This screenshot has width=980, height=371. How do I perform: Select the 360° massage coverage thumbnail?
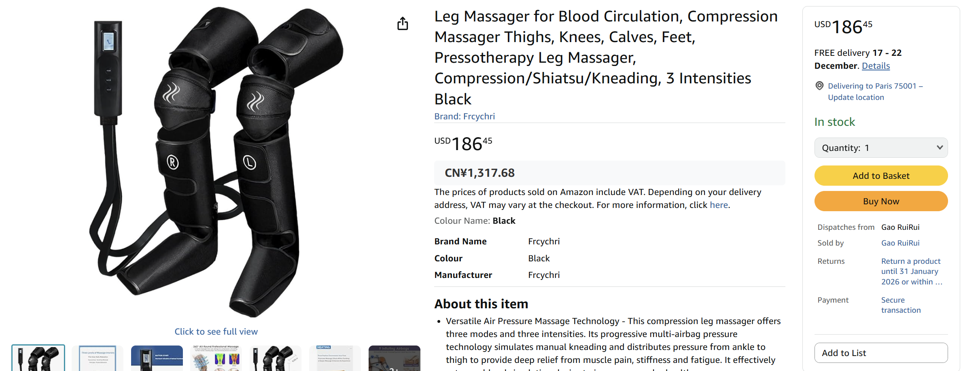pyautogui.click(x=216, y=358)
